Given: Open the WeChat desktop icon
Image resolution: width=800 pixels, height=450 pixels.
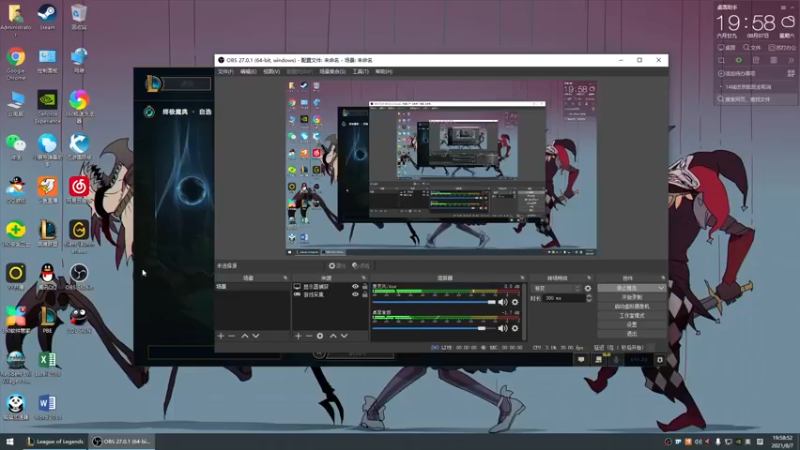Looking at the screenshot, I should point(16,147).
